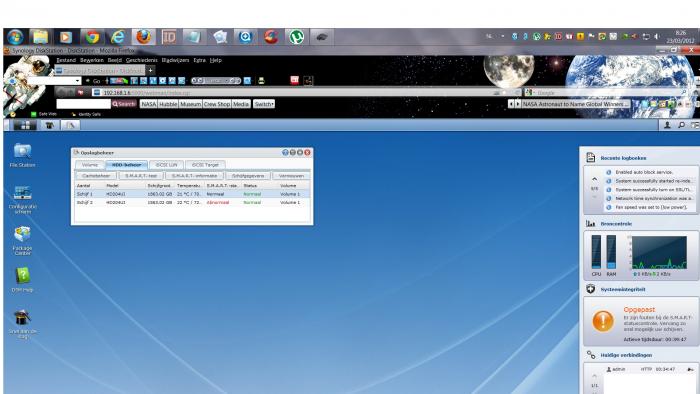Click the DSM search magnifier icon

[x=681, y=125]
